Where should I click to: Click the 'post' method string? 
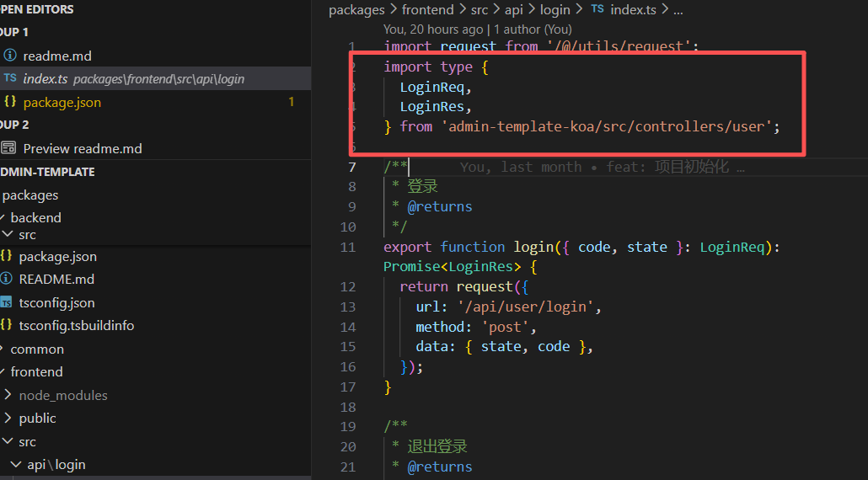click(x=506, y=328)
